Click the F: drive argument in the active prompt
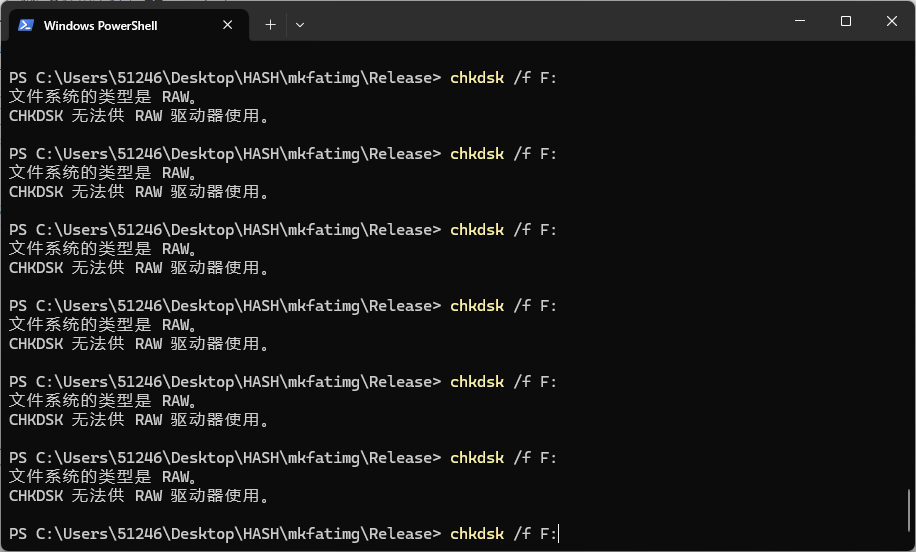The height and width of the screenshot is (552, 916). click(x=549, y=534)
